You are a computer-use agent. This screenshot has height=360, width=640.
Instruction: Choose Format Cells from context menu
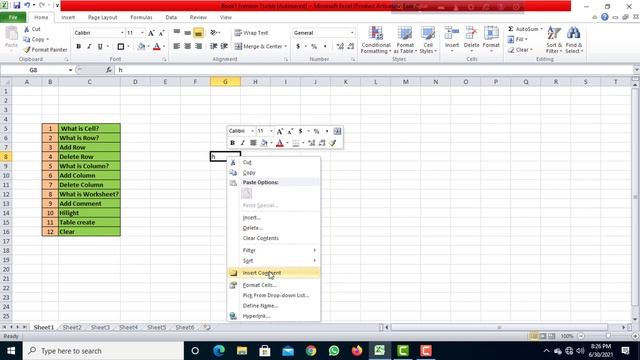(x=274, y=285)
